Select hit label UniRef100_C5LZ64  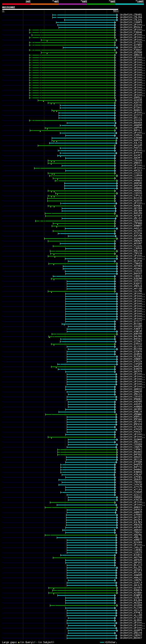tap(131, 17)
